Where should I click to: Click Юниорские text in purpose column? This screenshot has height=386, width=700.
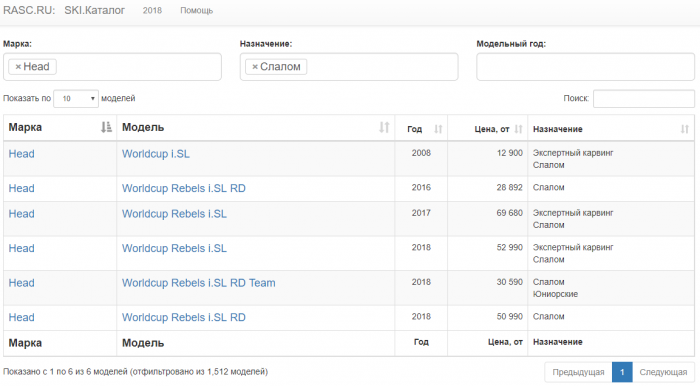[555, 294]
